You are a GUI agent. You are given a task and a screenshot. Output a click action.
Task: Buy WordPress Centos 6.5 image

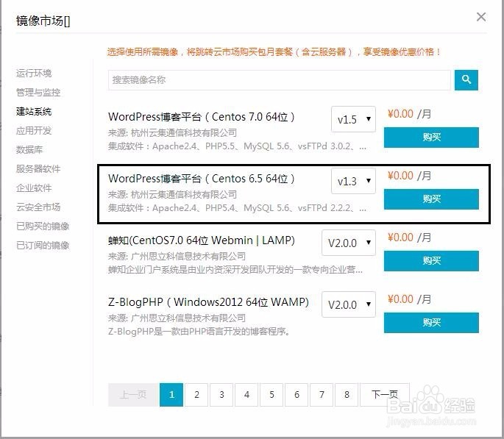point(431,199)
